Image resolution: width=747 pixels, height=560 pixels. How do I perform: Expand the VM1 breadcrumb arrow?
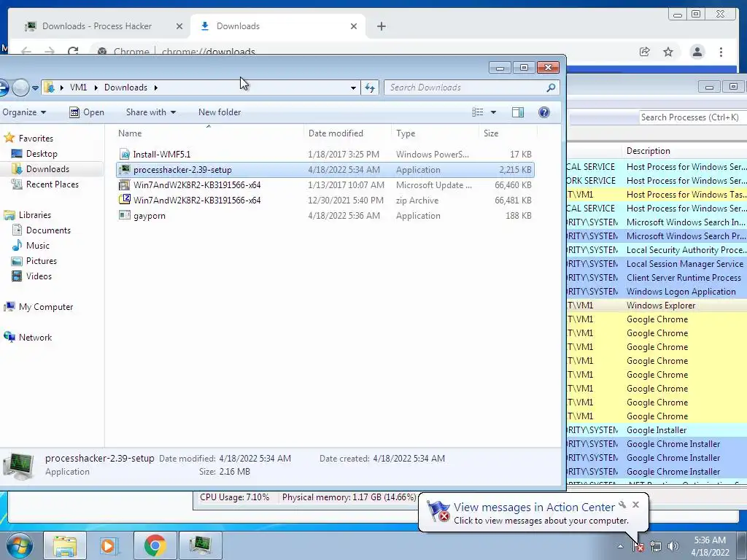[96, 87]
